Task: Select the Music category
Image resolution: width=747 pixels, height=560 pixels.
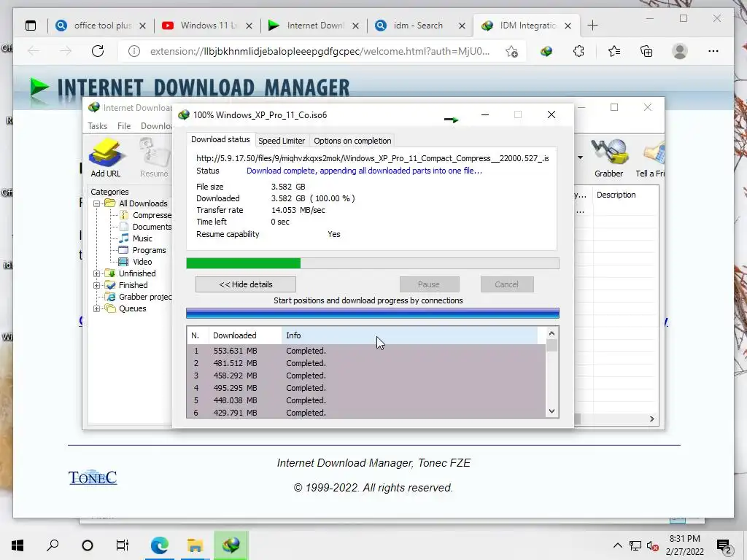Action: tap(142, 238)
